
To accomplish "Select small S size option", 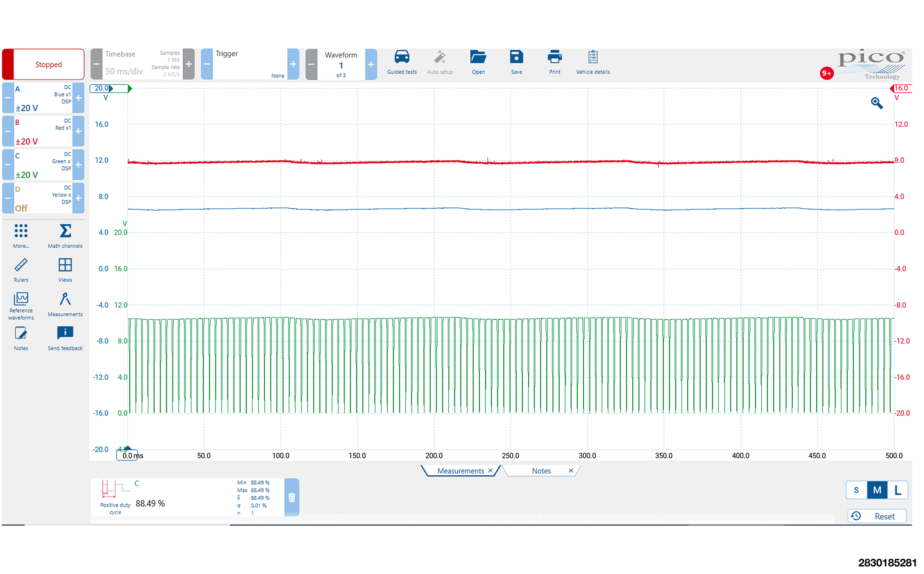I will [x=856, y=490].
